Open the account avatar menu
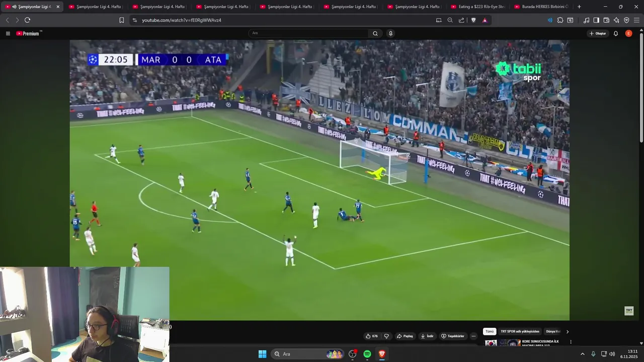 [x=628, y=33]
